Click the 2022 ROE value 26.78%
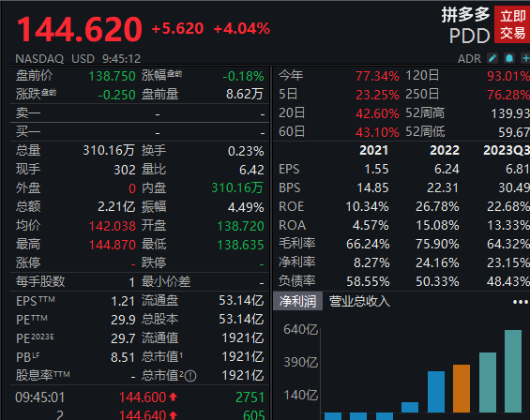Viewport: 530px width, 420px height. click(437, 206)
